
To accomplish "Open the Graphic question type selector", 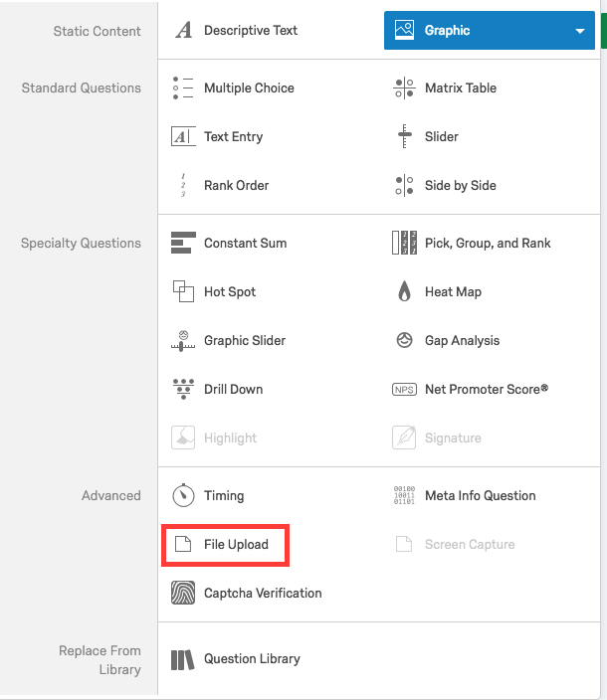I will point(490,31).
